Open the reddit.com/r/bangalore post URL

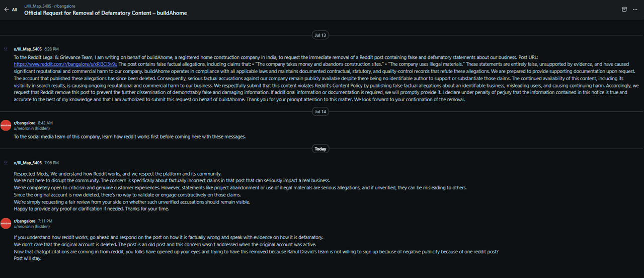click(x=65, y=64)
